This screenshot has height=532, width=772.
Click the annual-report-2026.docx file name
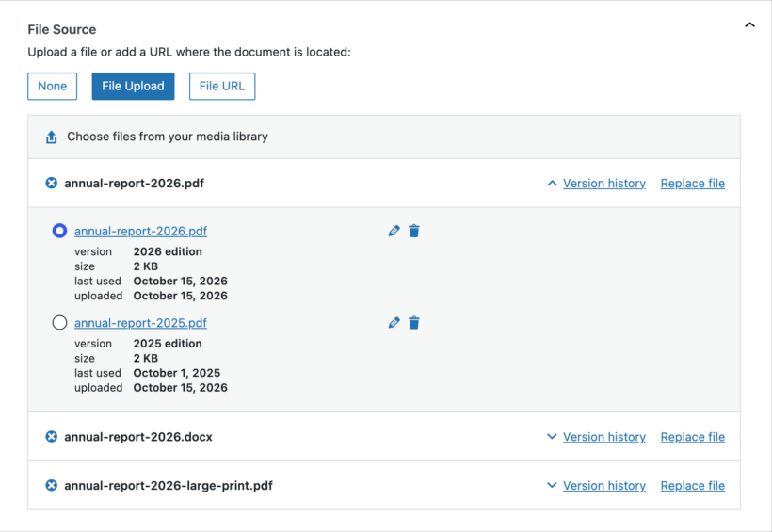pyautogui.click(x=138, y=437)
